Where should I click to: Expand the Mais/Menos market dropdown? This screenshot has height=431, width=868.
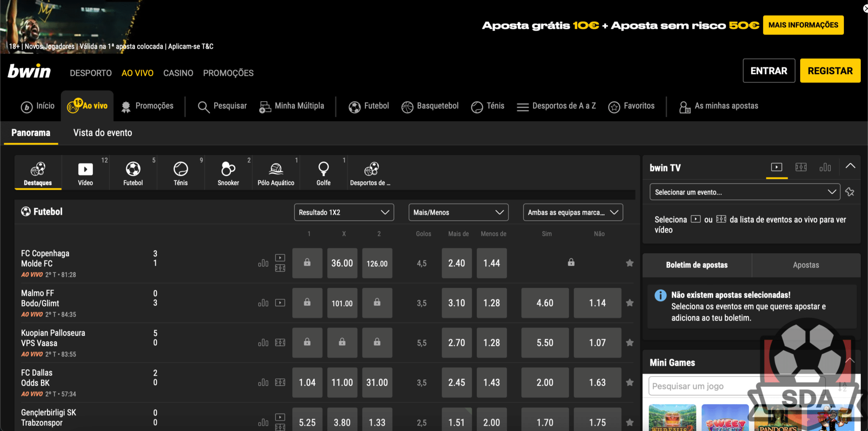(458, 213)
